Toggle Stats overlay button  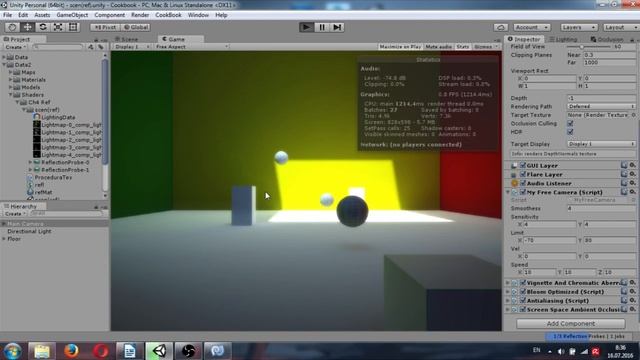tap(463, 47)
